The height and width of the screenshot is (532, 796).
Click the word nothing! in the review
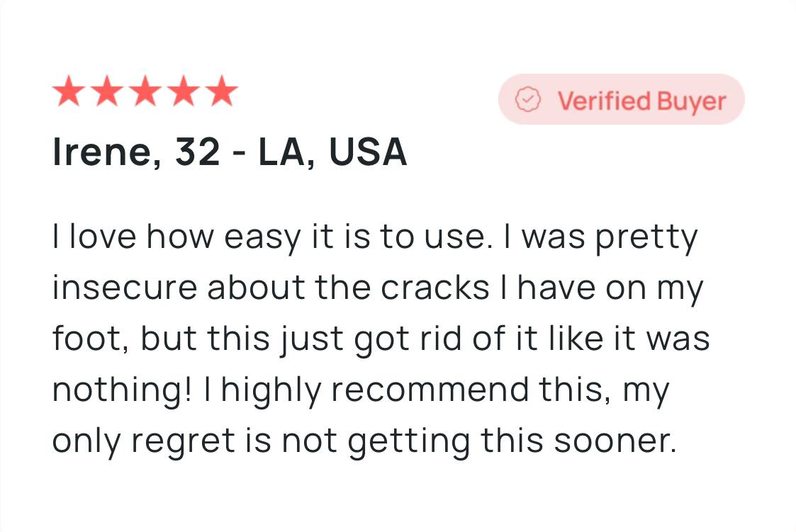123,390
